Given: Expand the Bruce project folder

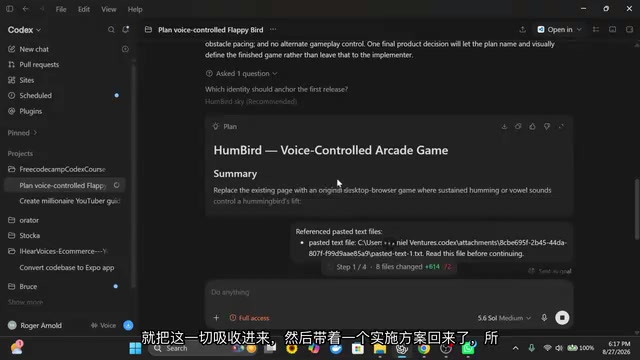Looking at the screenshot, I should [x=28, y=287].
